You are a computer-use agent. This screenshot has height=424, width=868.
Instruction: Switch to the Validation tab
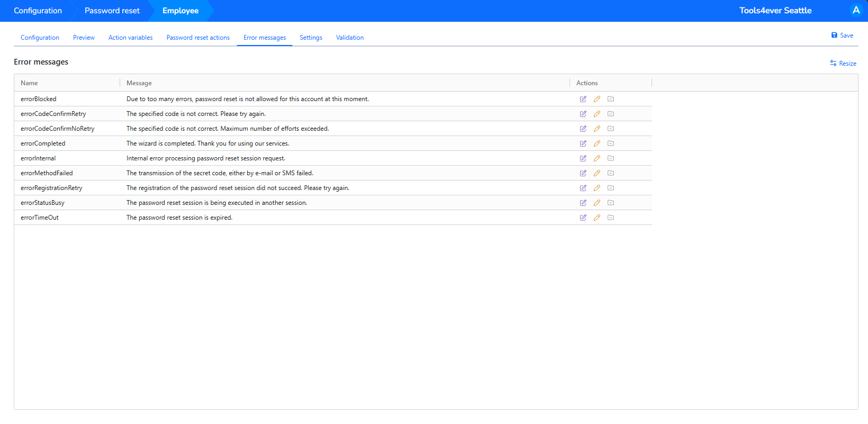pos(350,38)
